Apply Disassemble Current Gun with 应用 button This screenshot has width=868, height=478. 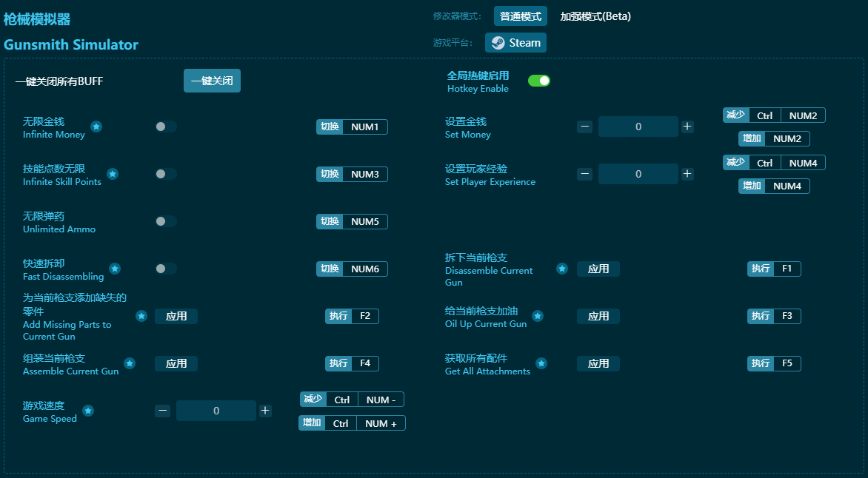(x=598, y=269)
